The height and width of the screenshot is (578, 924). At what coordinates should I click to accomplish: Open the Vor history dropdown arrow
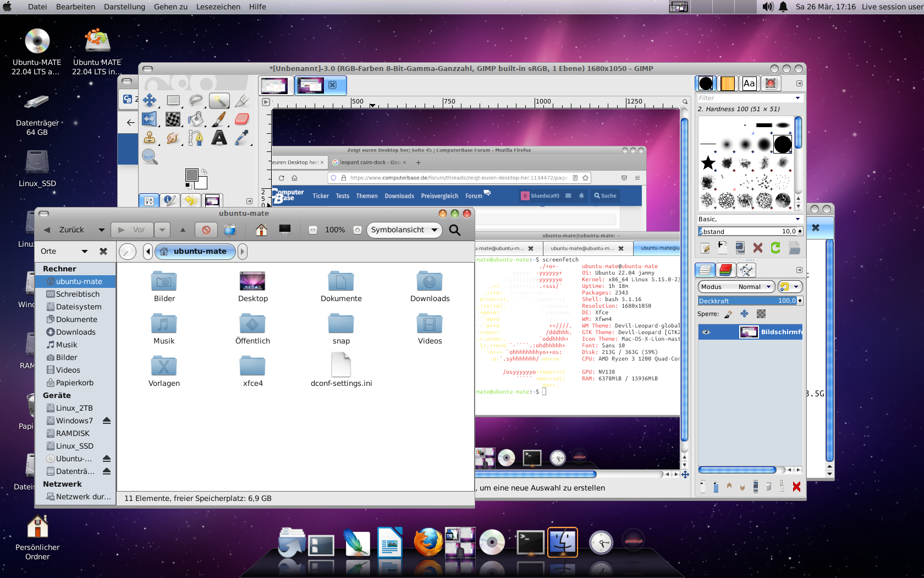162,230
